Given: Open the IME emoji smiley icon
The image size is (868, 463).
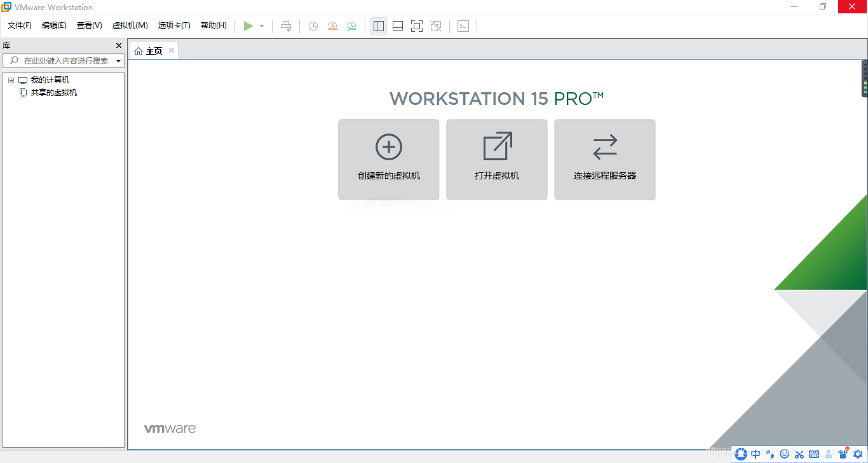Looking at the screenshot, I should click(x=785, y=453).
